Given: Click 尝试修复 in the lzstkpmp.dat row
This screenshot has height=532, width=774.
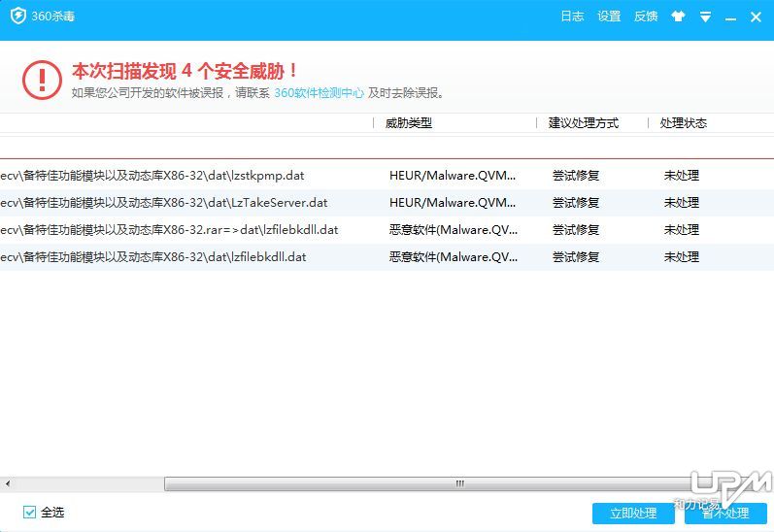Looking at the screenshot, I should (576, 176).
